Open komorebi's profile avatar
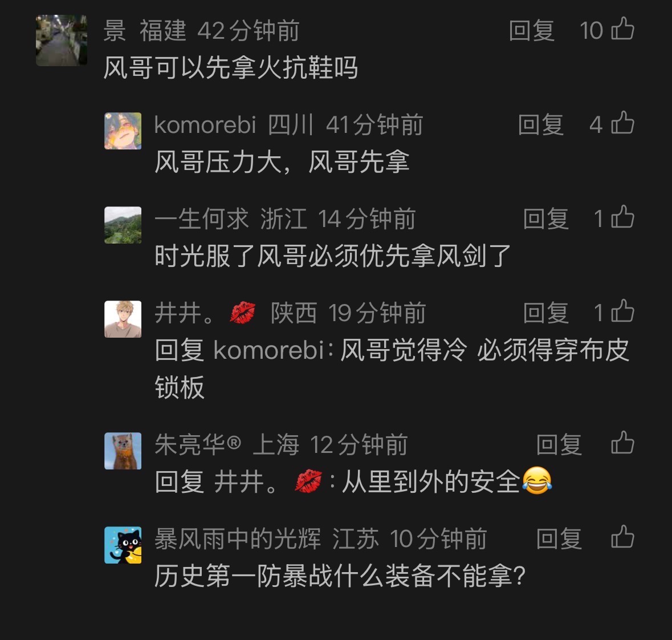Screen dimensions: 672x640 click(123, 131)
